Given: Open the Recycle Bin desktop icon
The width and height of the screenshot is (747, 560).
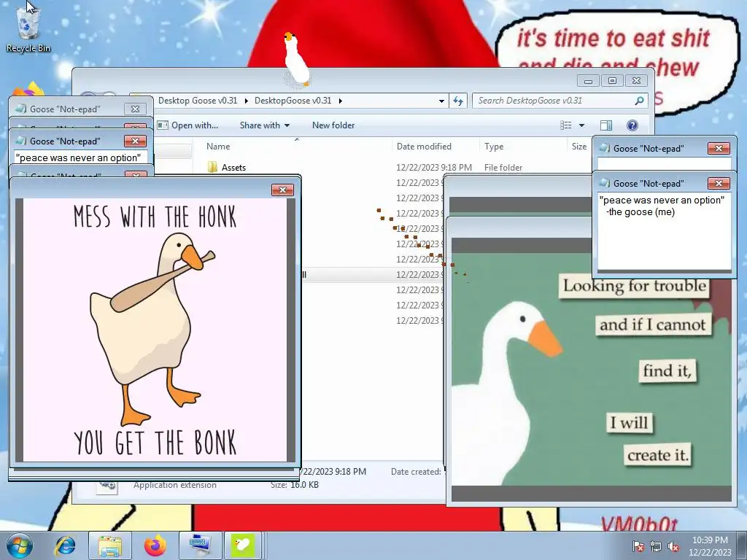Looking at the screenshot, I should 28,29.
